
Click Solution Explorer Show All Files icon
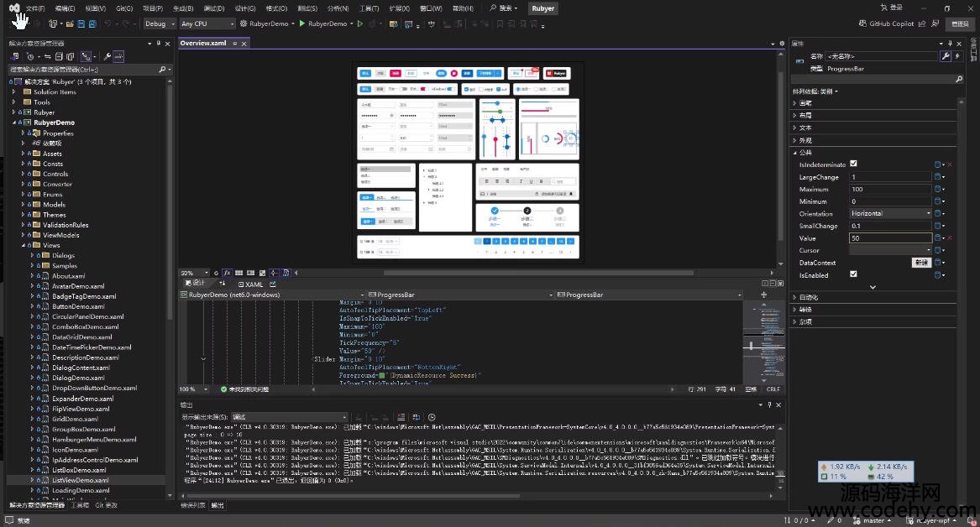click(x=70, y=56)
